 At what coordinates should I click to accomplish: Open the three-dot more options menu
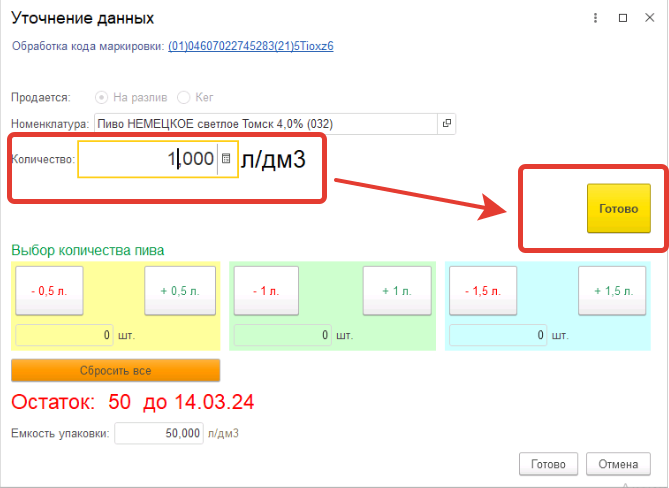[595, 18]
